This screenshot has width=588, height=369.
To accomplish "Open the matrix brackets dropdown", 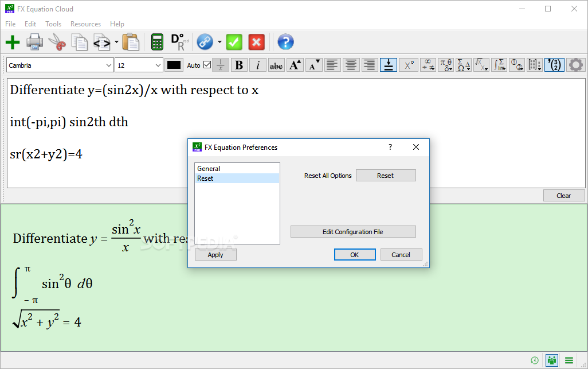I will click(535, 65).
